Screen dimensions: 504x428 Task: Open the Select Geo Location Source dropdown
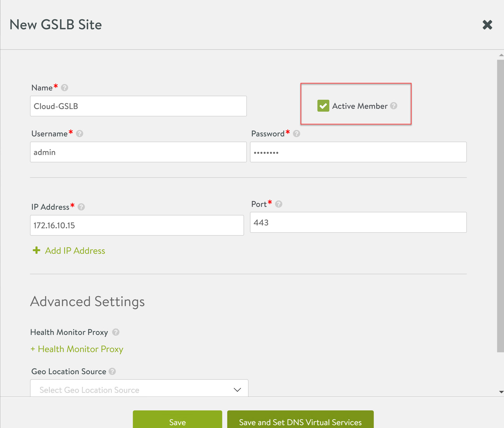139,389
